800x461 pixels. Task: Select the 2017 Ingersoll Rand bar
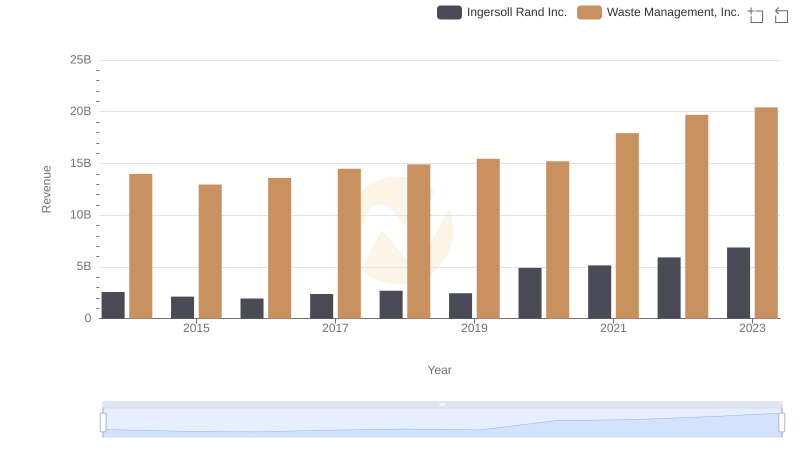321,306
